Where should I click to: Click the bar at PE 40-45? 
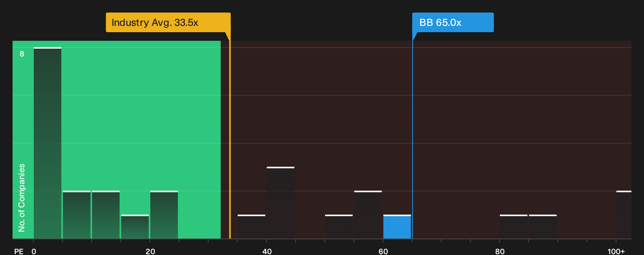[x=280, y=203]
